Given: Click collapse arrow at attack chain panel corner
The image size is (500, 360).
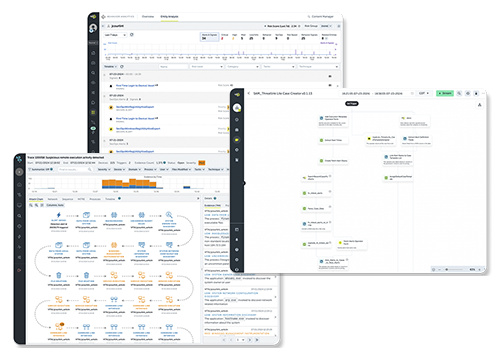Looking at the screenshot, I should pyautogui.click(x=198, y=199).
